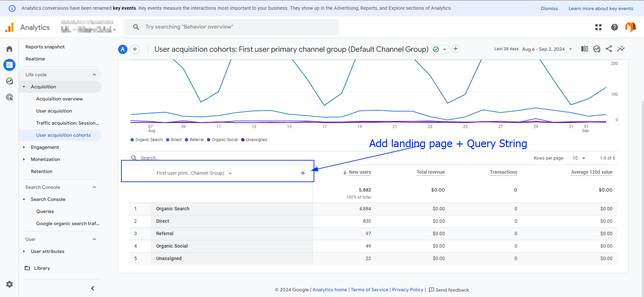644x297 pixels.
Task: Click the Send feedback icon
Action: click(431, 290)
